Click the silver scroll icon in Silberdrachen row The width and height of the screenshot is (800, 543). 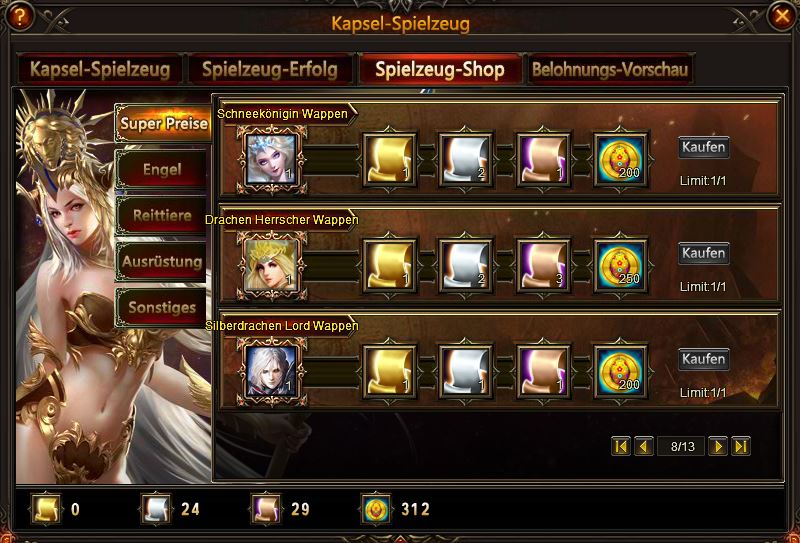tap(466, 372)
